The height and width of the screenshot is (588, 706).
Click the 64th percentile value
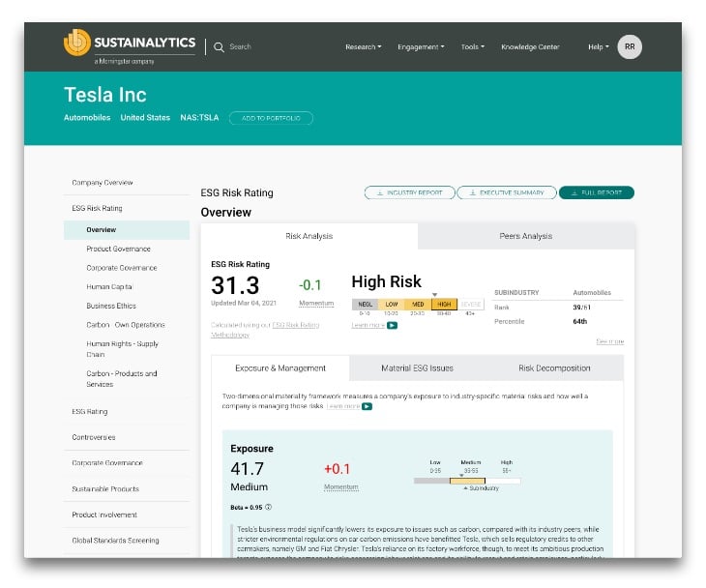580,321
